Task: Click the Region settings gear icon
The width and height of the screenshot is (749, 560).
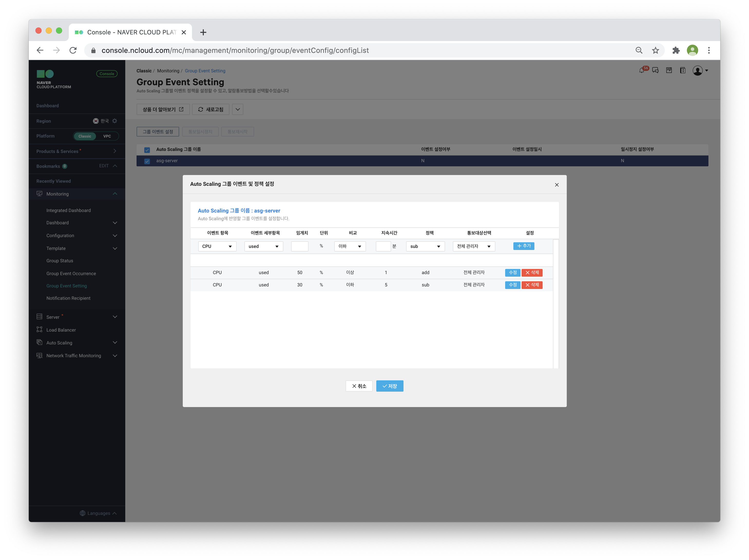Action: (115, 121)
